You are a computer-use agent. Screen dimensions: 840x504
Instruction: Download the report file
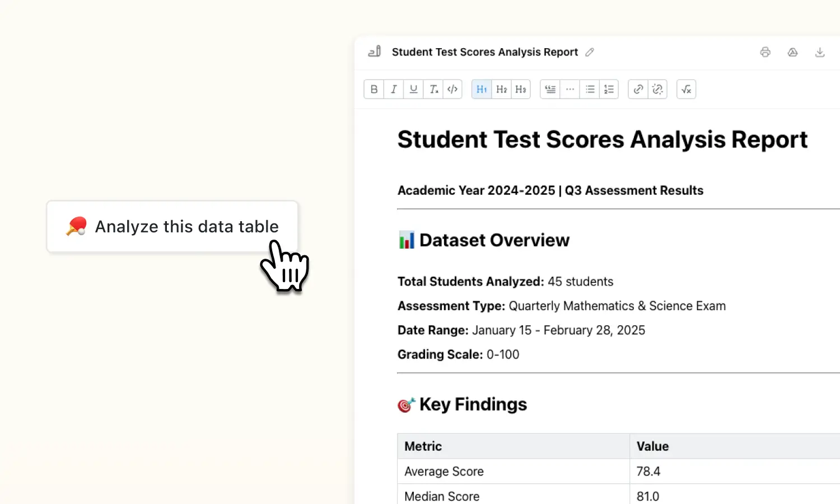coord(820,52)
